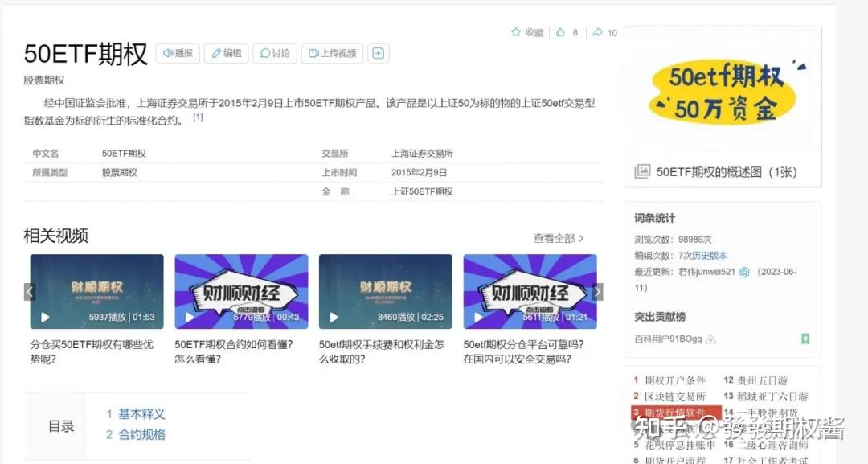Click the badge icon next to 君伟junwei521
868x464 pixels.
(744, 272)
